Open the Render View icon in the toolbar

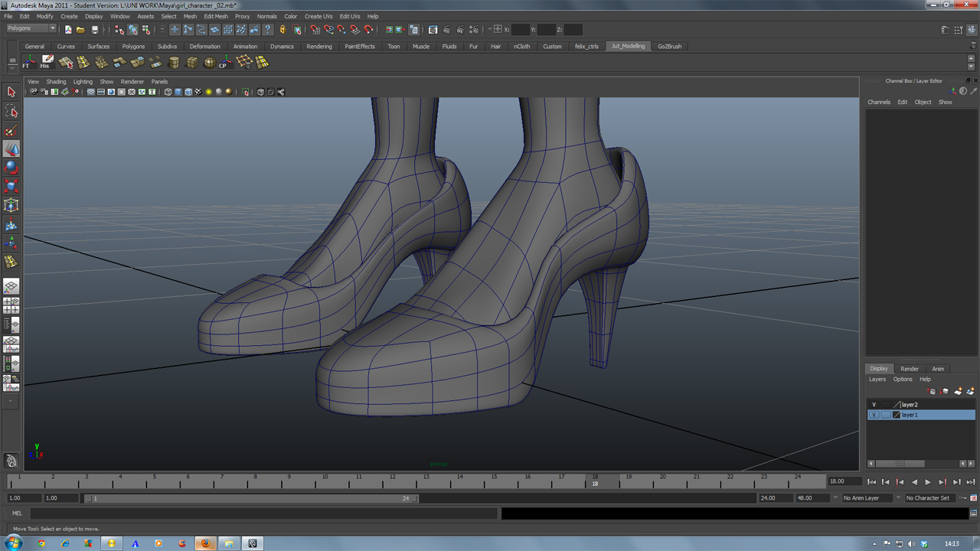(x=434, y=29)
